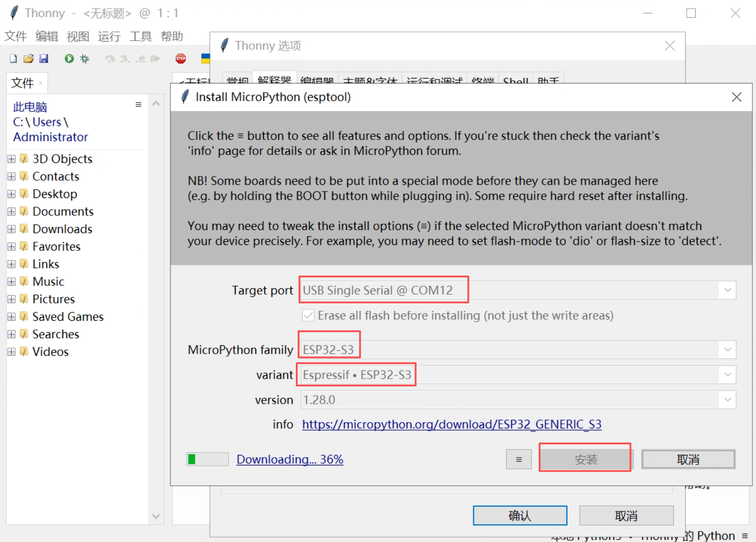Click the Files panel scroll down arrow
The image size is (756, 542).
click(x=156, y=516)
